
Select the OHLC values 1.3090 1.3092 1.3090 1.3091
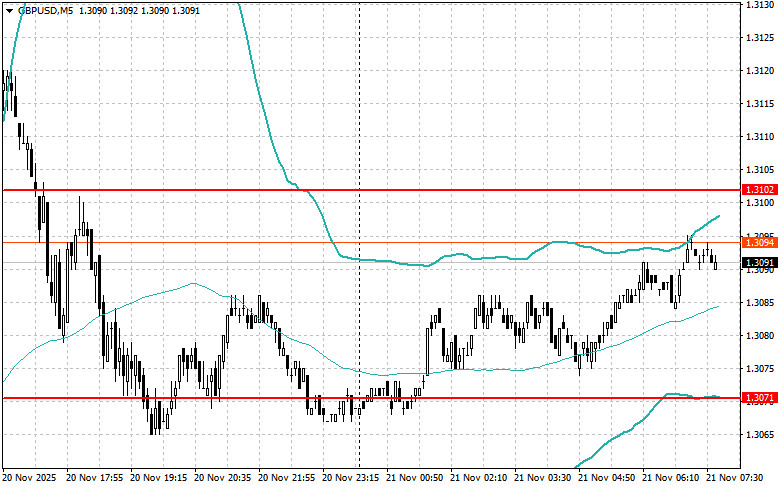(138, 10)
